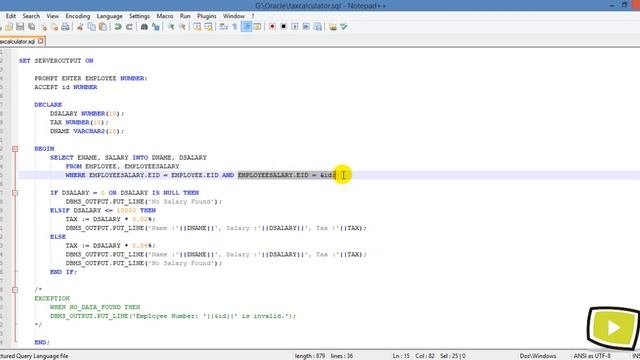
Task: Start macro recording with red dot icon
Action: coord(272,27)
